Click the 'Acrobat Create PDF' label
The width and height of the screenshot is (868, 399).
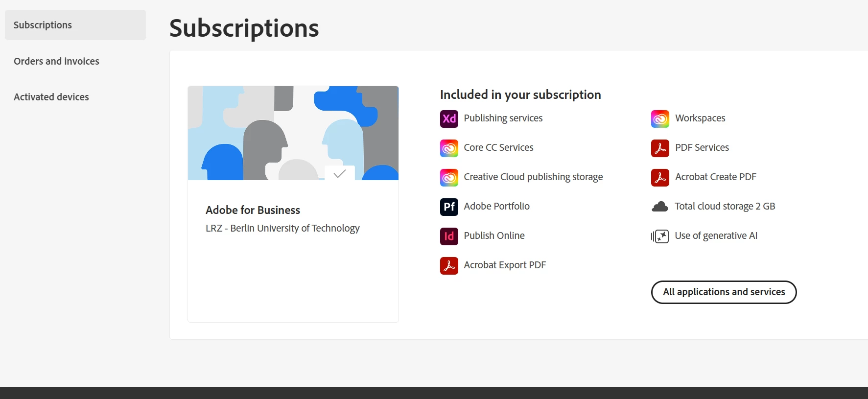716,177
